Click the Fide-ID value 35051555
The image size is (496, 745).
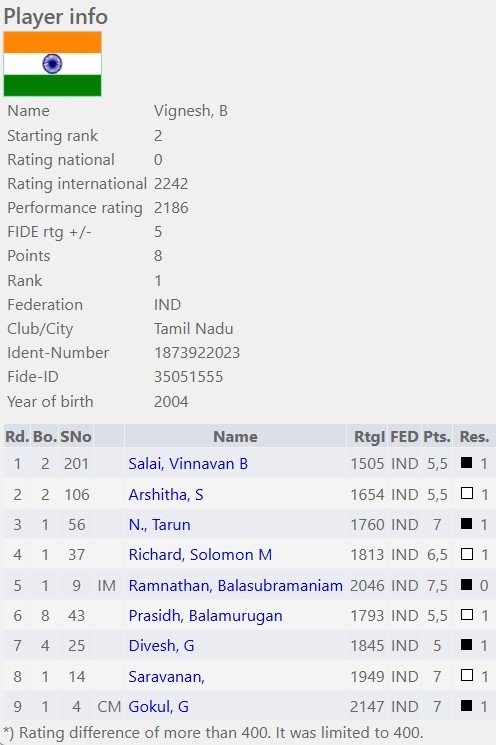188,377
